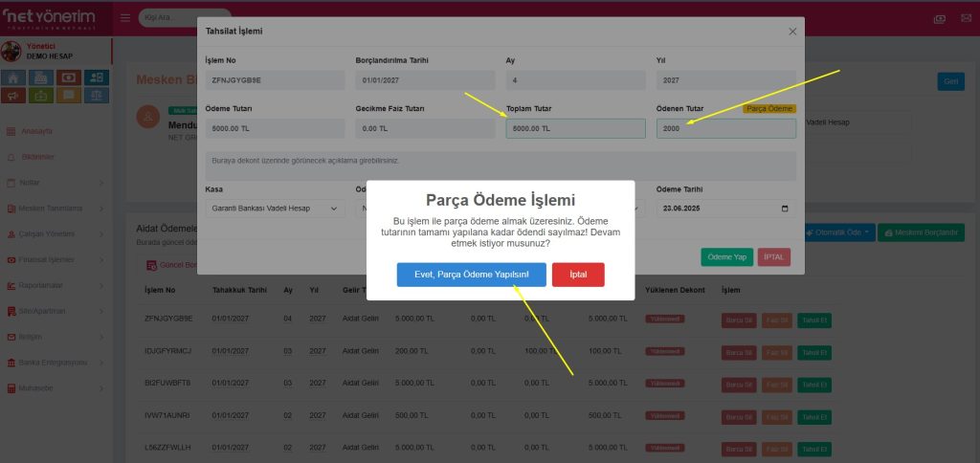The width and height of the screenshot is (980, 463).
Task: Click the Kişi Ara search box
Action: tap(182, 18)
